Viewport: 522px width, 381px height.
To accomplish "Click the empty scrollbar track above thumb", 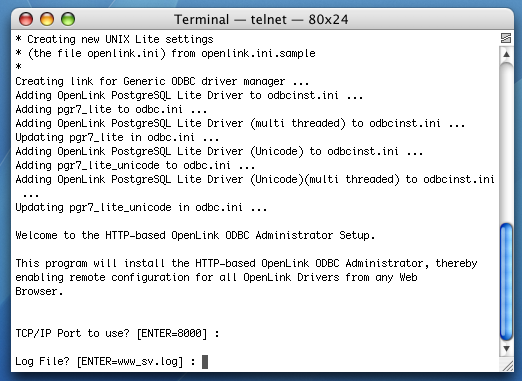I will (506, 142).
